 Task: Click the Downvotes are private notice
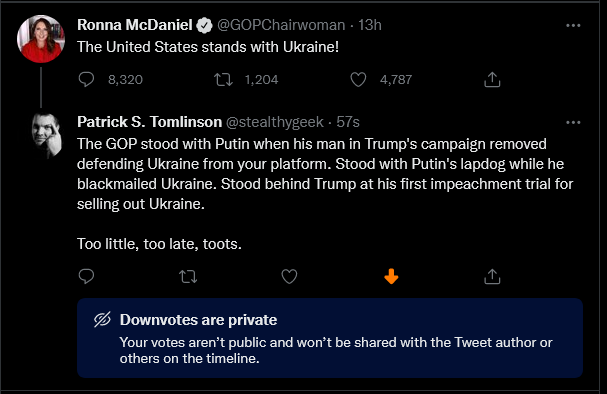click(330, 338)
